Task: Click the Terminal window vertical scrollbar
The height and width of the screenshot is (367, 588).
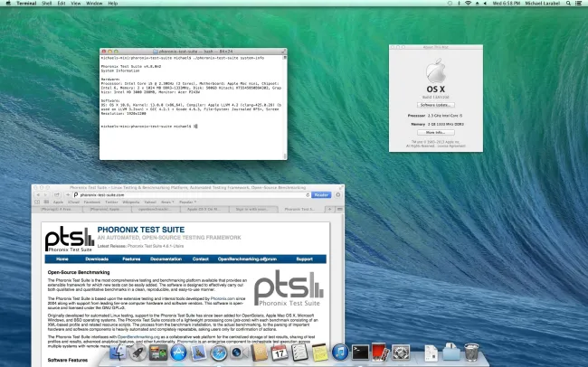Action: pyautogui.click(x=285, y=107)
